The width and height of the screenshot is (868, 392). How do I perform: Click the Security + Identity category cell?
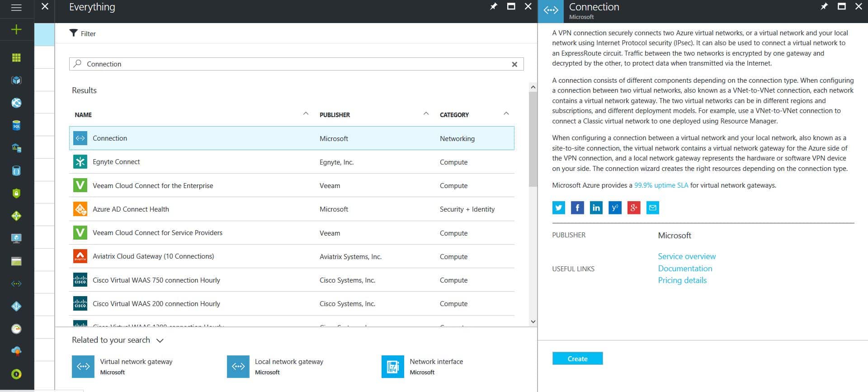coord(467,209)
